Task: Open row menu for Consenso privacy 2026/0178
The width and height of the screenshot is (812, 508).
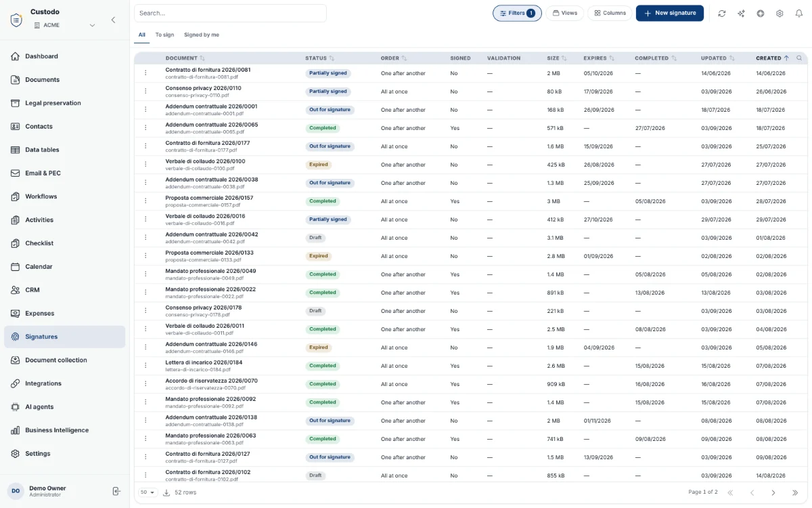Action: point(145,311)
